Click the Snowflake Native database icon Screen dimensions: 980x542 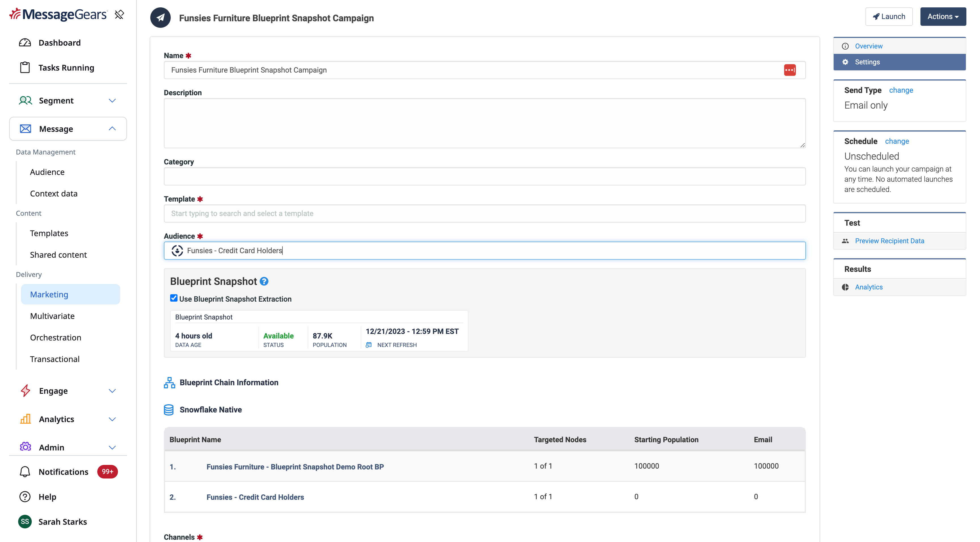(x=169, y=410)
